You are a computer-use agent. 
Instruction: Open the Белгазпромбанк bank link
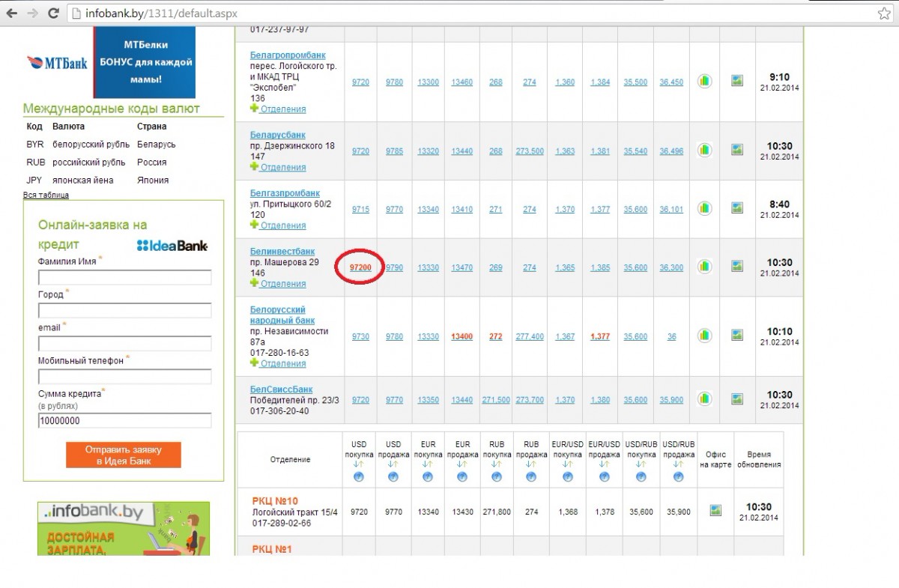(x=284, y=193)
